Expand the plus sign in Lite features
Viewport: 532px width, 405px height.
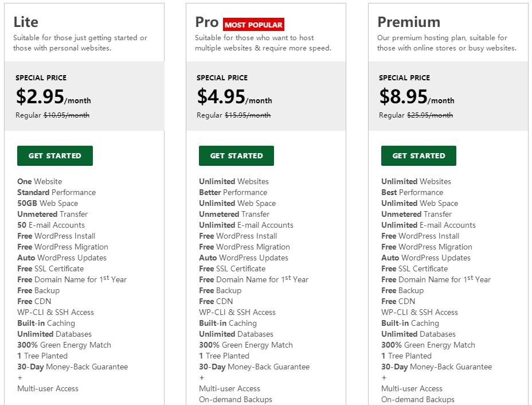coord(20,377)
